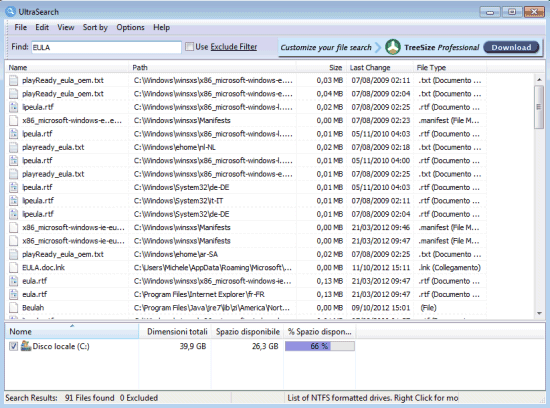550x408 pixels.
Task: Sort drives by Nome column header
Action: click(72, 332)
